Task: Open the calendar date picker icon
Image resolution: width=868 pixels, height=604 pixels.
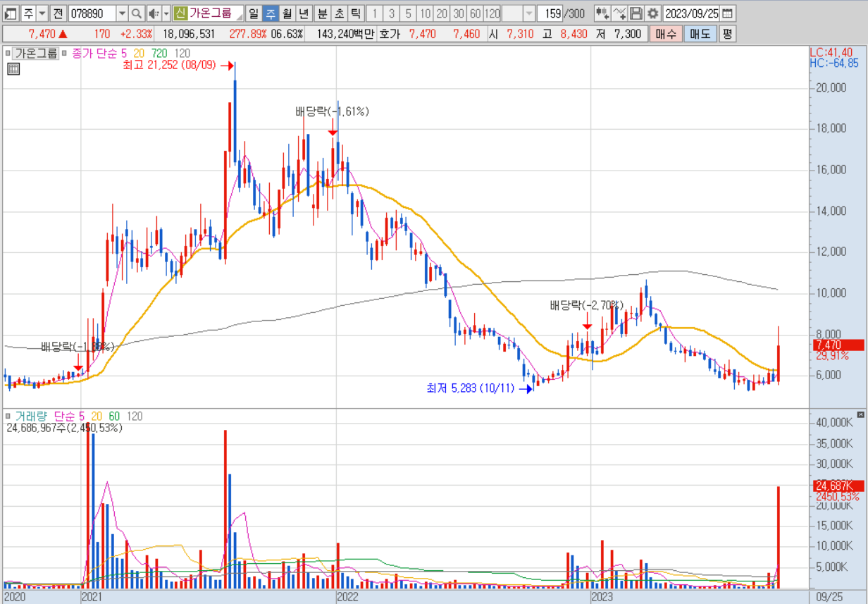Action: pyautogui.click(x=727, y=13)
